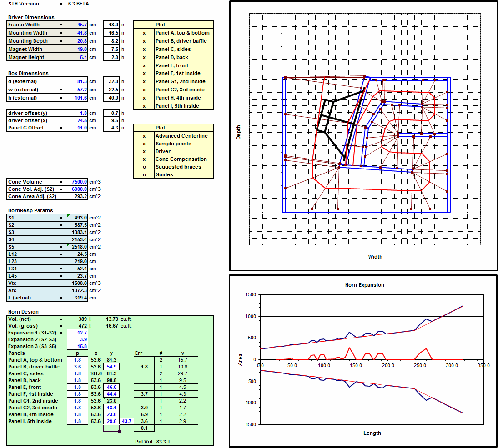
Task: Select the S2 value 587.5 cell
Action: coord(77,225)
